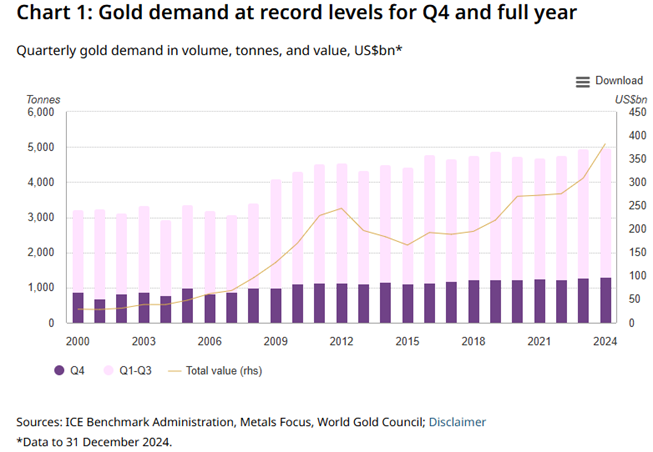Select the dark purple Q4 bar for 2000
The width and height of the screenshot is (653, 452).
(x=78, y=308)
